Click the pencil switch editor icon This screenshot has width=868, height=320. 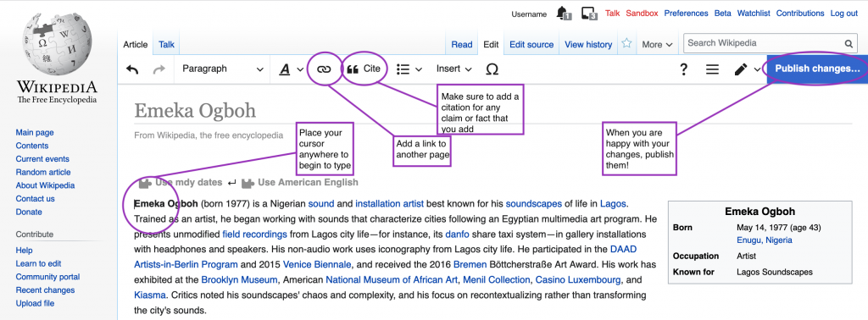click(x=741, y=69)
